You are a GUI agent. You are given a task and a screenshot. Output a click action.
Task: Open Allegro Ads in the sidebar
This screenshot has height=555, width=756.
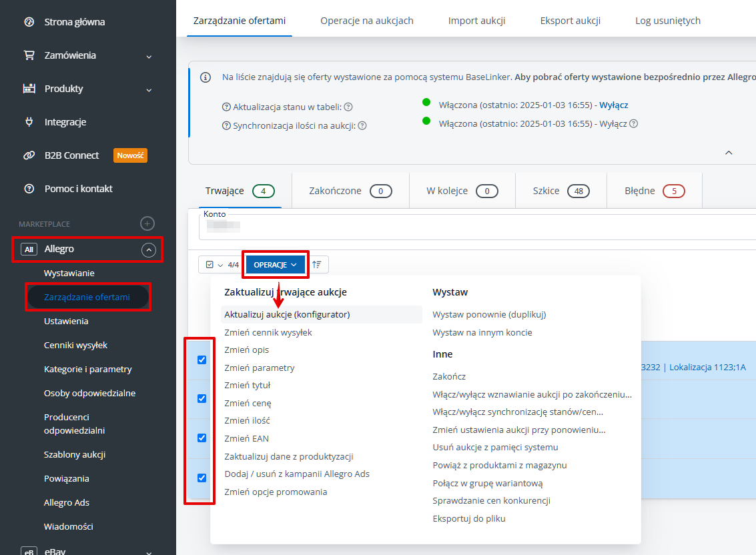click(67, 502)
